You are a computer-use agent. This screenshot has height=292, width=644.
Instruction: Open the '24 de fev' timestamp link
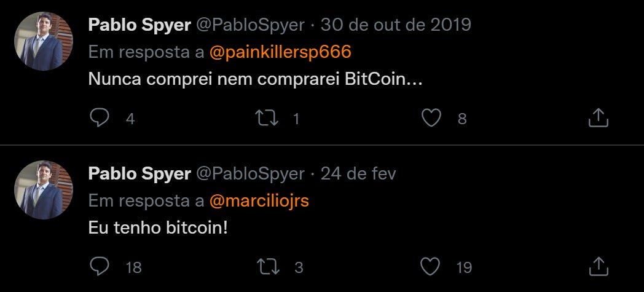click(358, 174)
